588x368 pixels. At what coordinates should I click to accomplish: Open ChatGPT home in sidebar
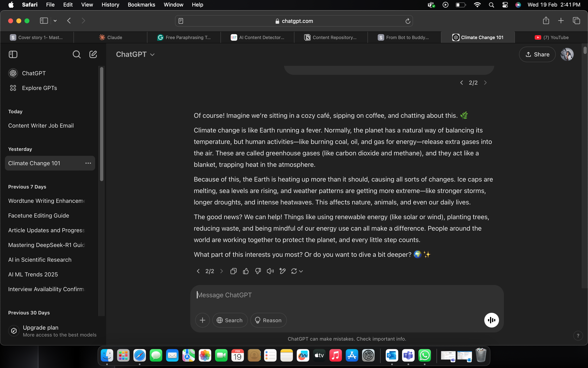tap(50, 73)
